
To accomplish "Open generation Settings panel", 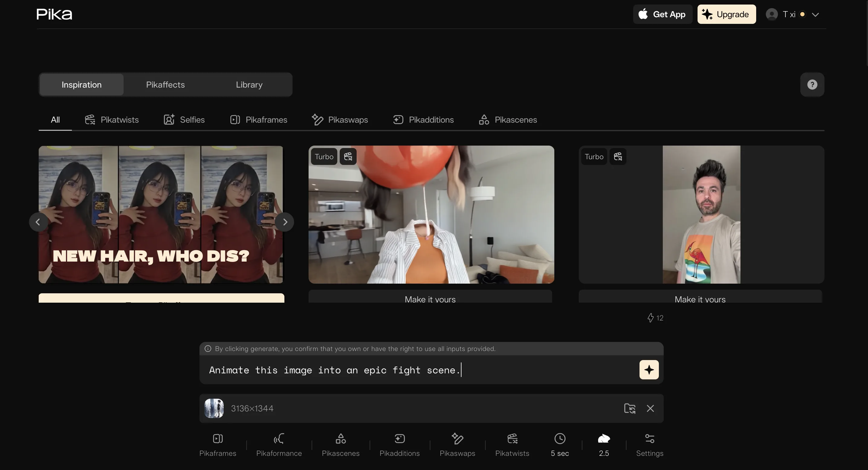I will (649, 445).
